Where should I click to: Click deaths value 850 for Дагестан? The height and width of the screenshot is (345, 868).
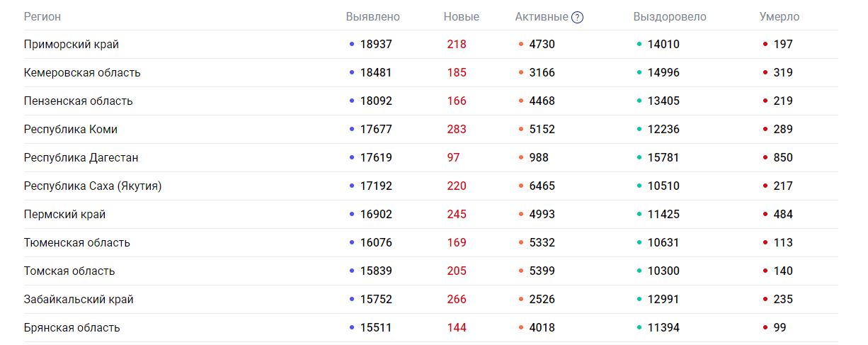783,158
